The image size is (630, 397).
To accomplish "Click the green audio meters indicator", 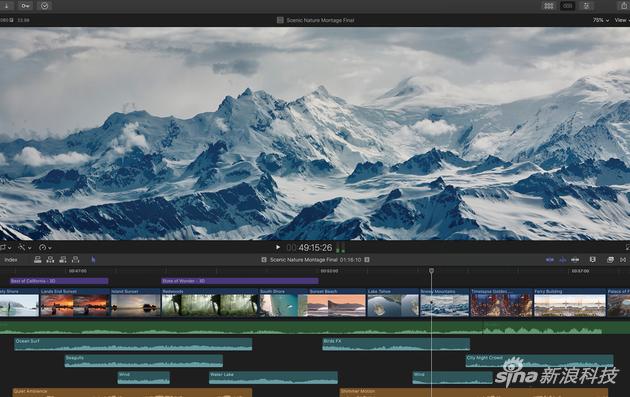I will pos(340,248).
